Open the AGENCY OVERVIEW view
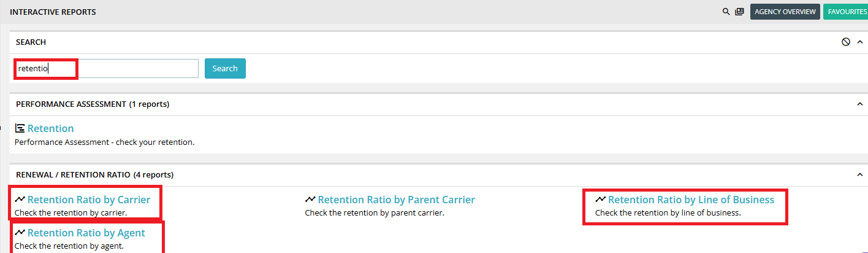 coord(785,12)
